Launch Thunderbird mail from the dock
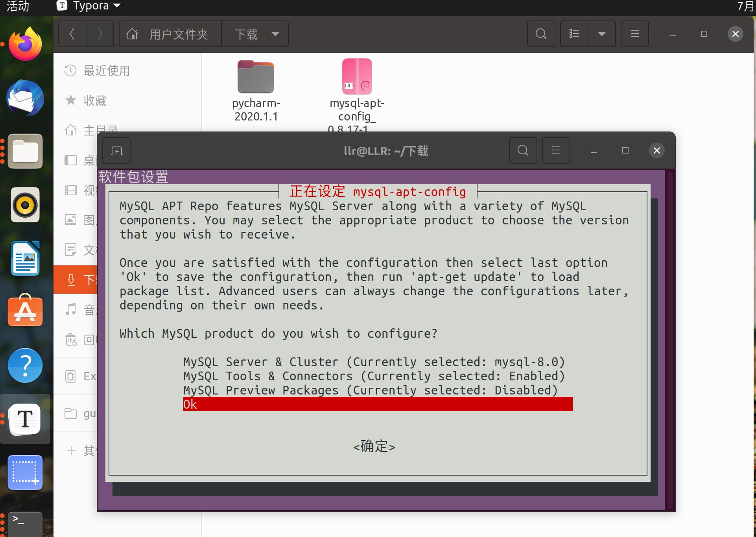Screen dimensions: 756x537 25,98
